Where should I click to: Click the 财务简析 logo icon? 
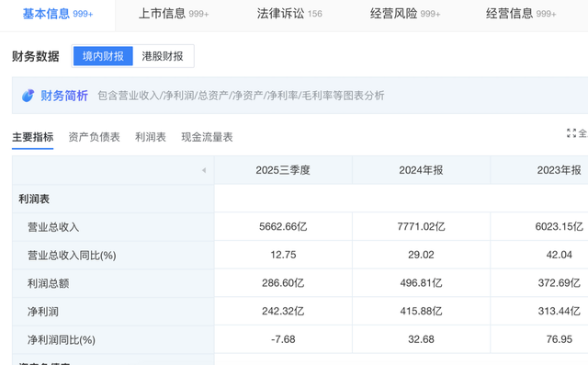pos(28,96)
